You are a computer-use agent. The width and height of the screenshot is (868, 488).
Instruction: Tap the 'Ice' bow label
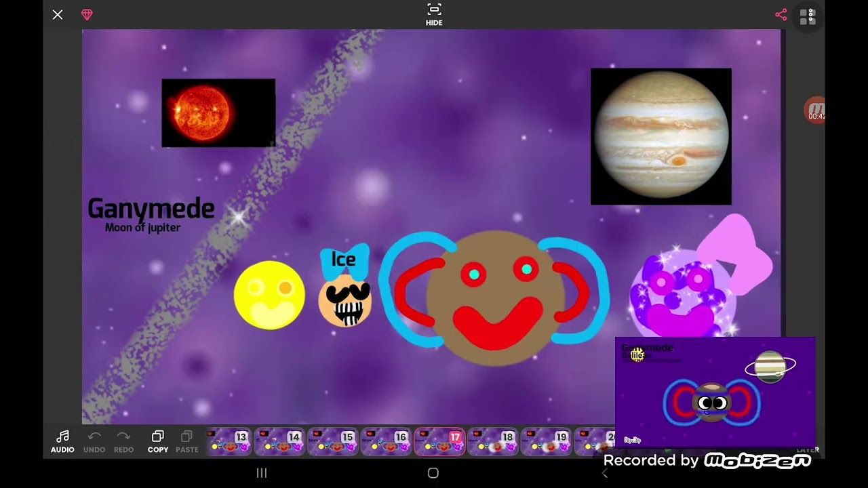pos(344,260)
